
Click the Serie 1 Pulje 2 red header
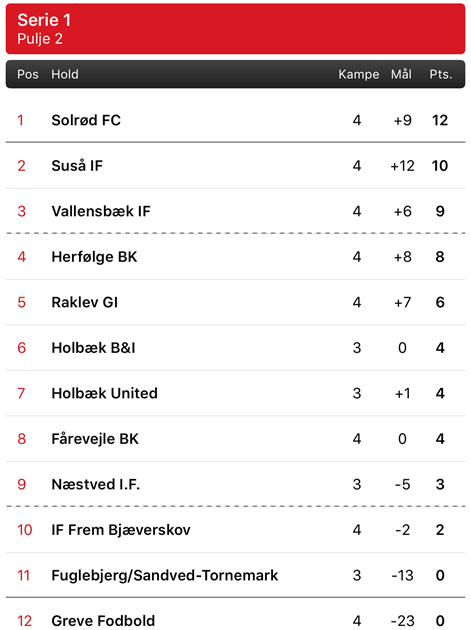pyautogui.click(x=236, y=29)
